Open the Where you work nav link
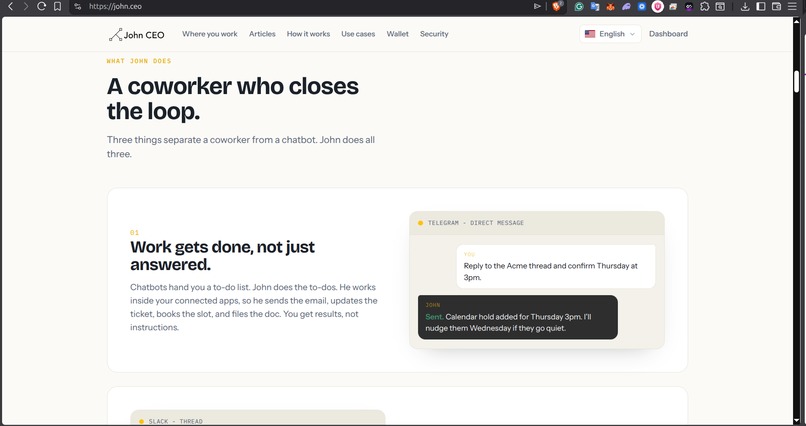The height and width of the screenshot is (426, 806). tap(210, 34)
